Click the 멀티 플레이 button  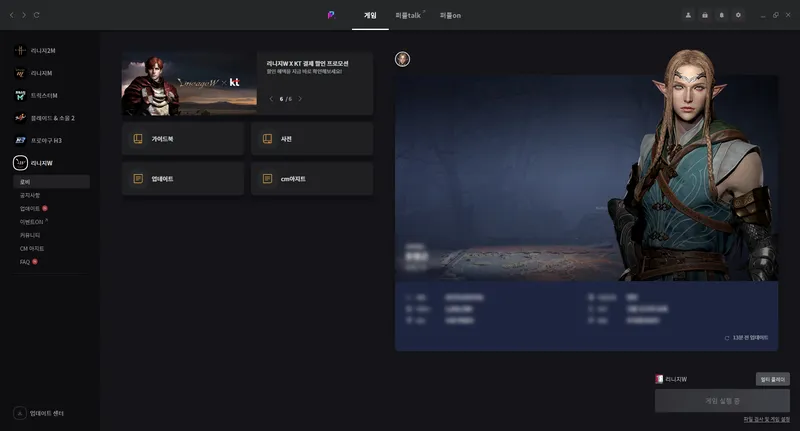tap(772, 379)
